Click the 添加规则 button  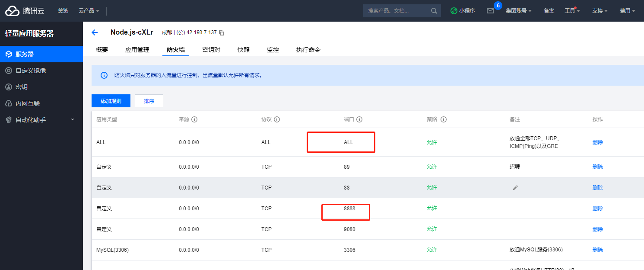tap(111, 101)
